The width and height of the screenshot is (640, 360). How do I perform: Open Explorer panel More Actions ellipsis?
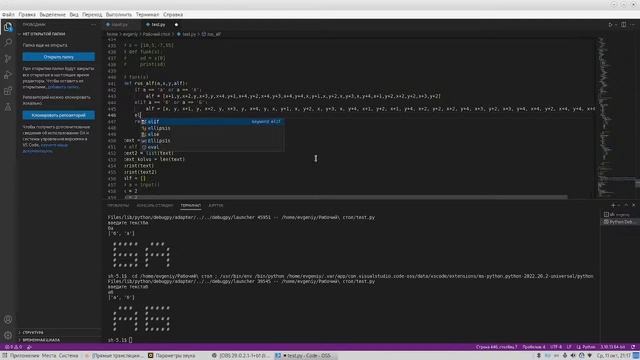click(93, 24)
